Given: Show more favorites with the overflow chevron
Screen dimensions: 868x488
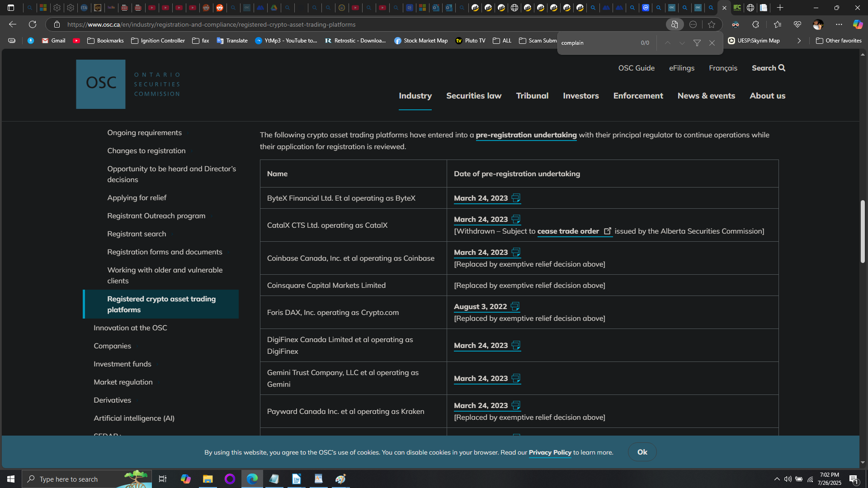Looking at the screenshot, I should (799, 41).
